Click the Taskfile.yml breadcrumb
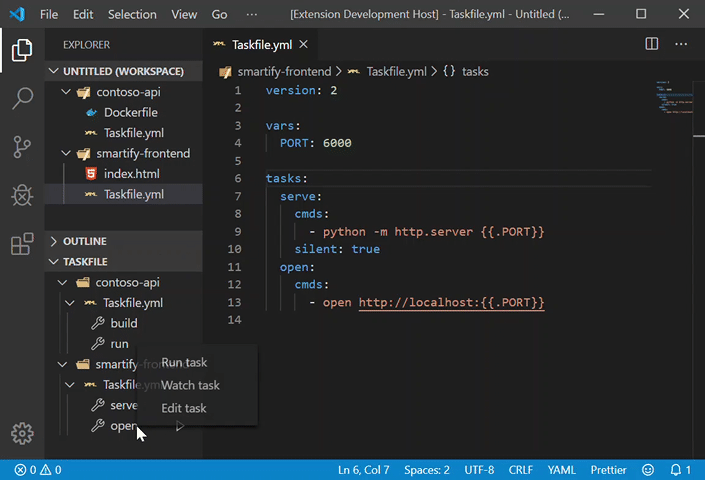The width and height of the screenshot is (705, 480). (x=397, y=71)
